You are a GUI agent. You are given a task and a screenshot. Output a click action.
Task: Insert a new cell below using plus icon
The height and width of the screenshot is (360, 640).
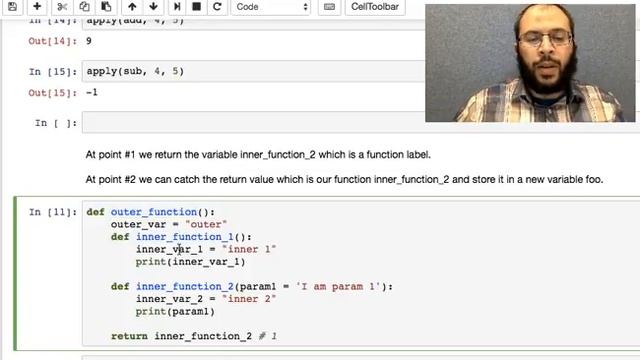coord(37,7)
